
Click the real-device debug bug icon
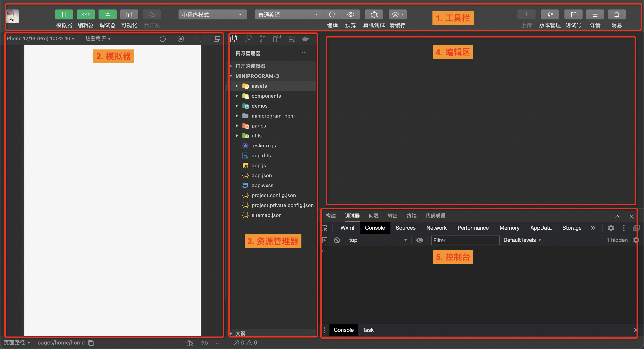(374, 14)
